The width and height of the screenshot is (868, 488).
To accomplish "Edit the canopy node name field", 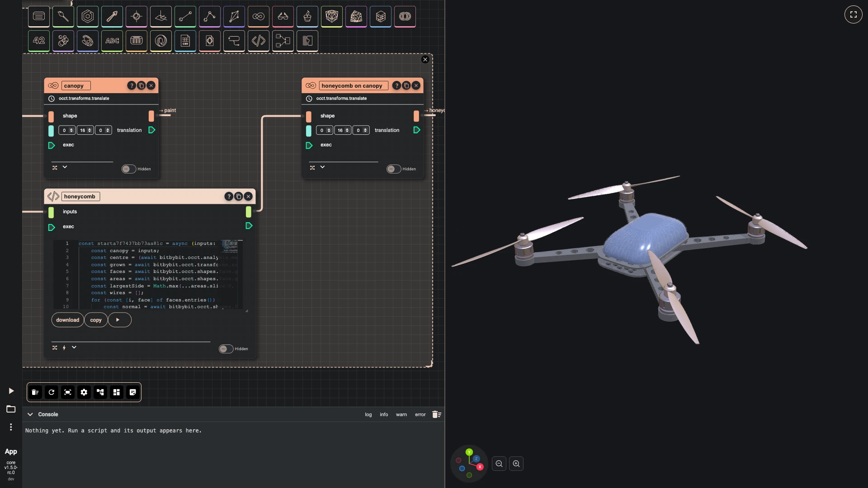I will (x=76, y=85).
